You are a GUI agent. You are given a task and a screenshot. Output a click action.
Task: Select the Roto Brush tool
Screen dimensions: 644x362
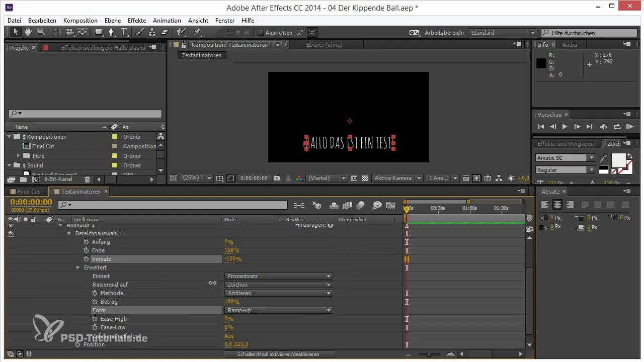(x=182, y=32)
